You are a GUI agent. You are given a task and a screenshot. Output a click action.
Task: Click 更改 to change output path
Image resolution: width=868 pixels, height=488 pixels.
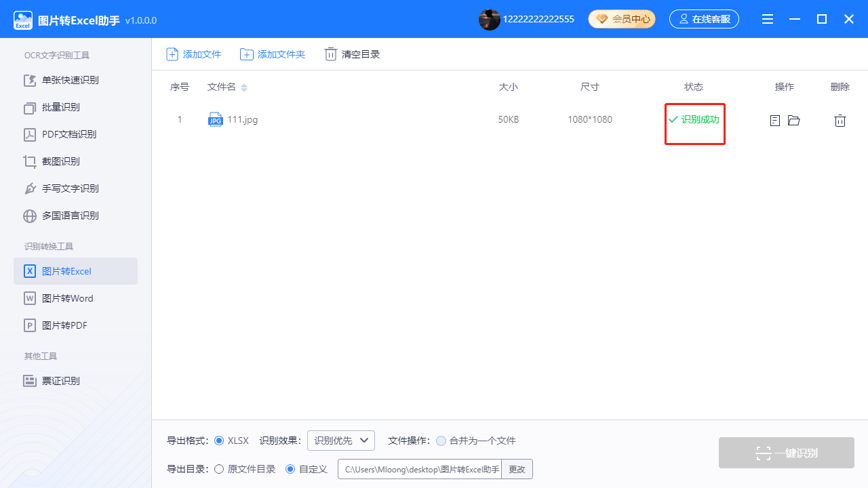pyautogui.click(x=517, y=468)
